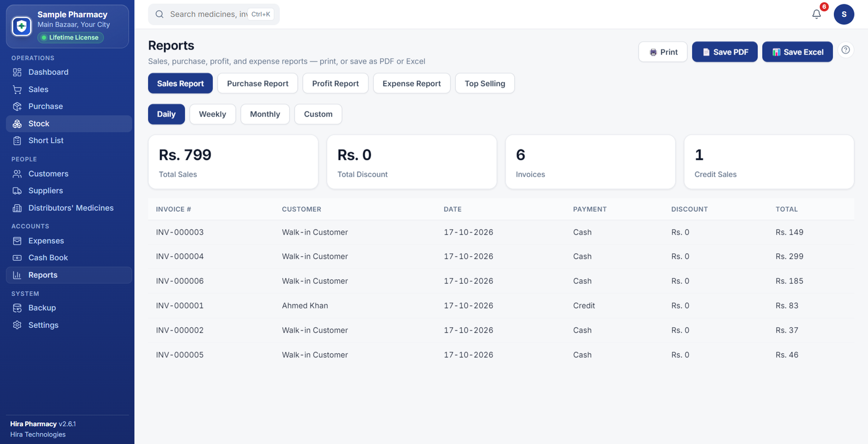Select the Custom period filter

tap(318, 114)
